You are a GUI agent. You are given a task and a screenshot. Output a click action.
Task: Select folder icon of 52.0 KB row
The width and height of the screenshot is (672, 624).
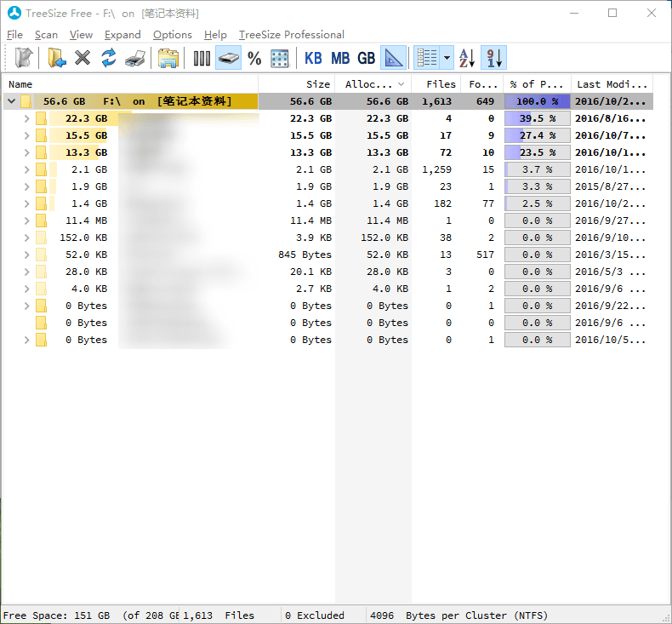(x=41, y=255)
